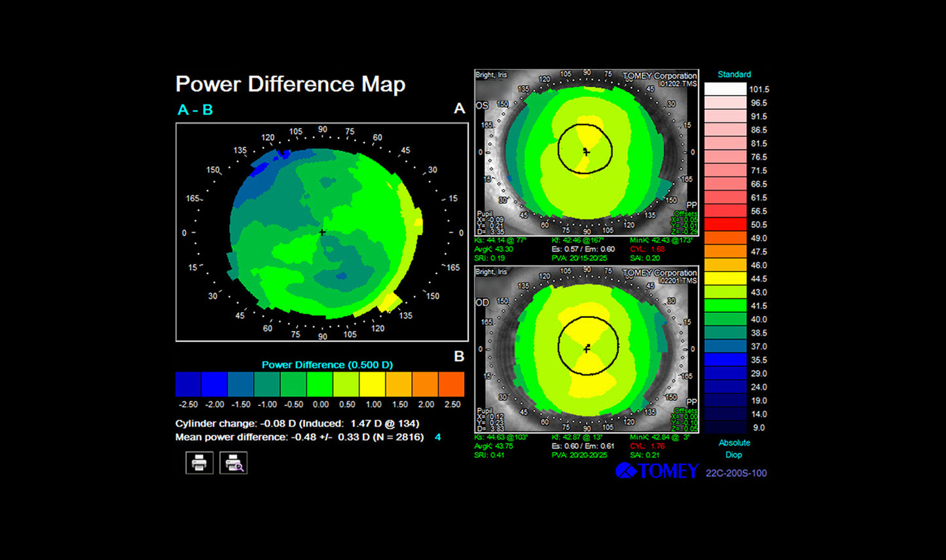Switch to the Standard color scale
946x560 pixels.
click(x=733, y=74)
